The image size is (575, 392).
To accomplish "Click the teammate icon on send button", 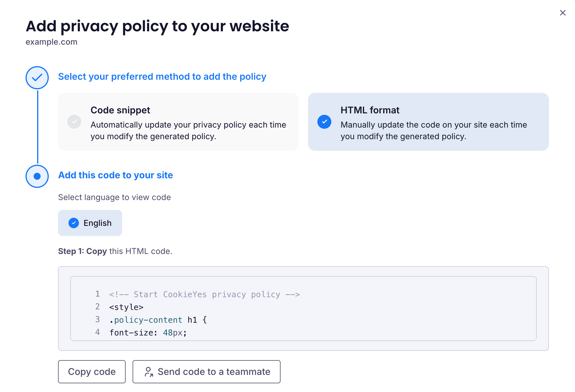I will pos(149,372).
